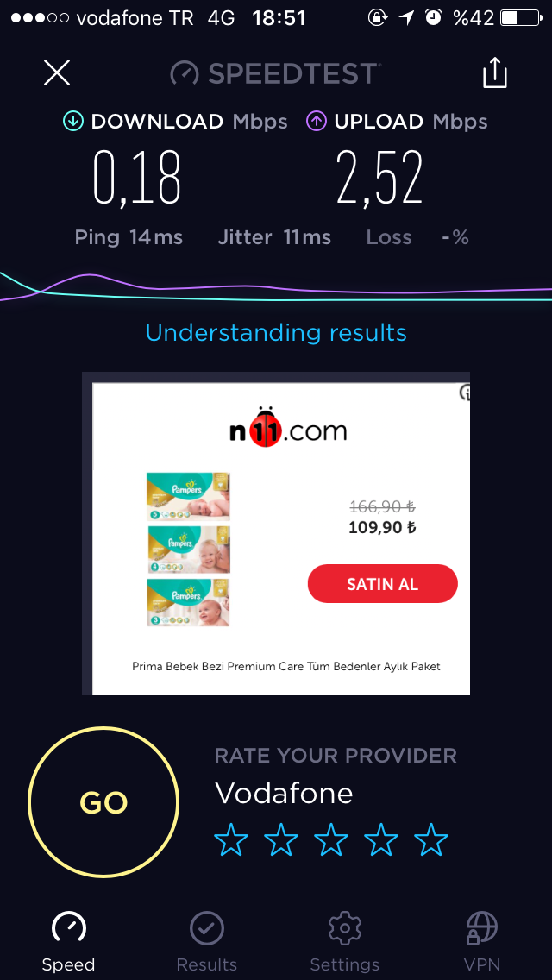Rate Vodafone one star
This screenshot has height=980, width=552.
[x=231, y=839]
